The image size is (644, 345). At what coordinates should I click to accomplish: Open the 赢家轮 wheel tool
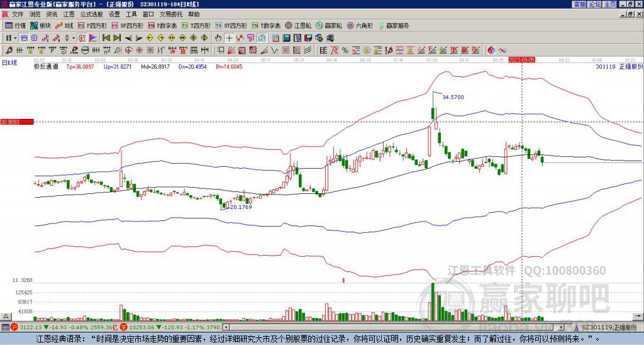tap(329, 25)
